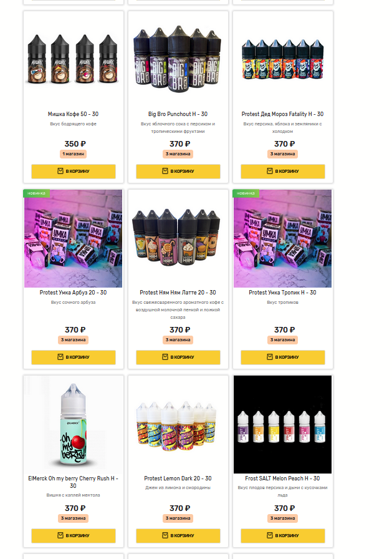Click cart icon for Protest Ням Ням Латте

click(x=165, y=357)
